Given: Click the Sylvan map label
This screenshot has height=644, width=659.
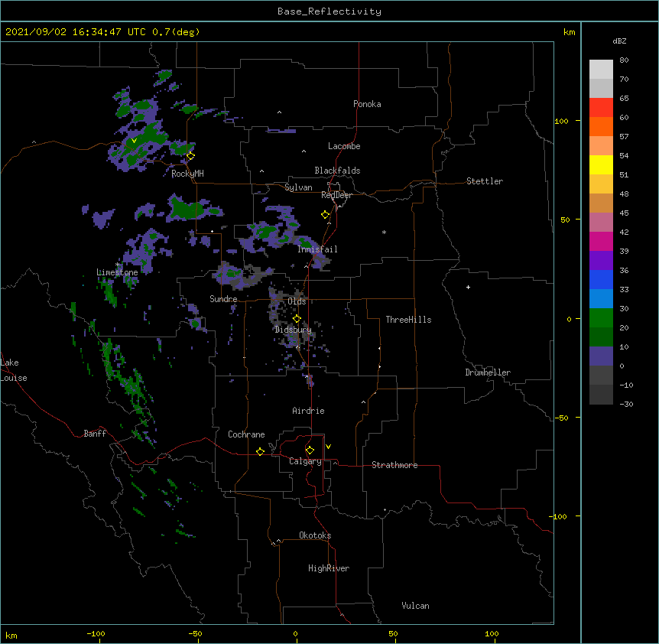Looking at the screenshot, I should (x=298, y=187).
